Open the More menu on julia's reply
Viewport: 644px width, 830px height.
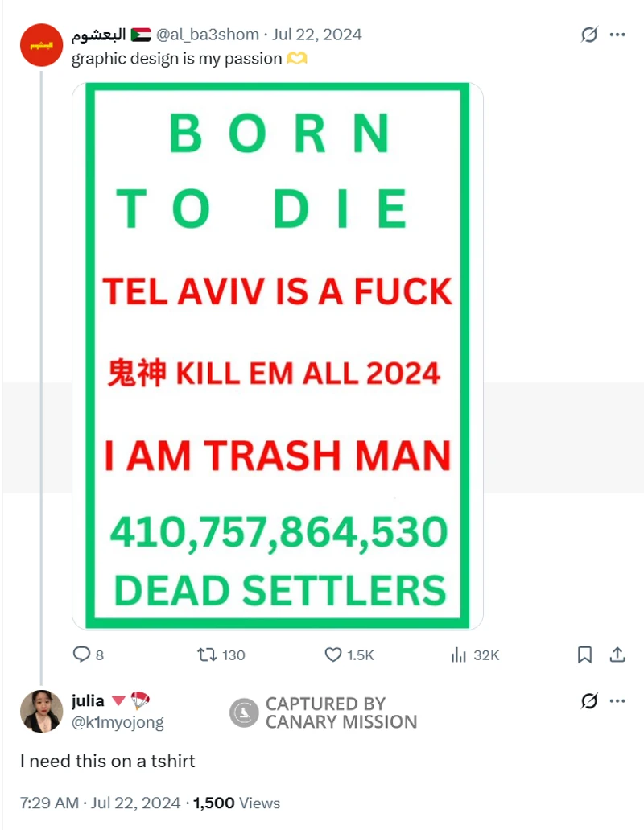pos(617,701)
